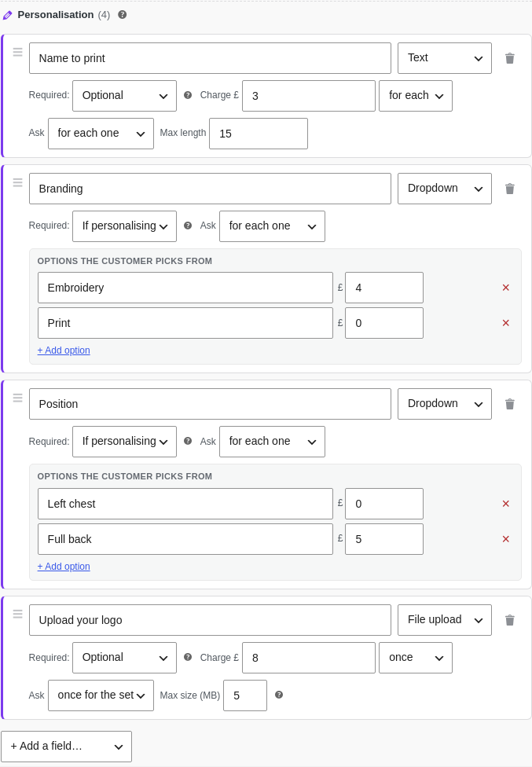Image resolution: width=532 pixels, height=767 pixels.
Task: Show help for Upload your logo Required setting
Action: 188,657
